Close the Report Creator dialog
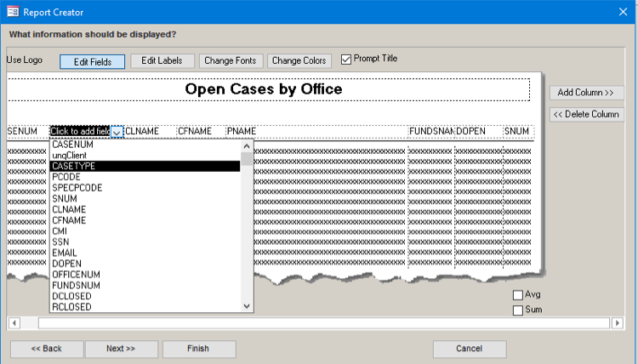Screen dimensions: 638x364 click(x=621, y=10)
